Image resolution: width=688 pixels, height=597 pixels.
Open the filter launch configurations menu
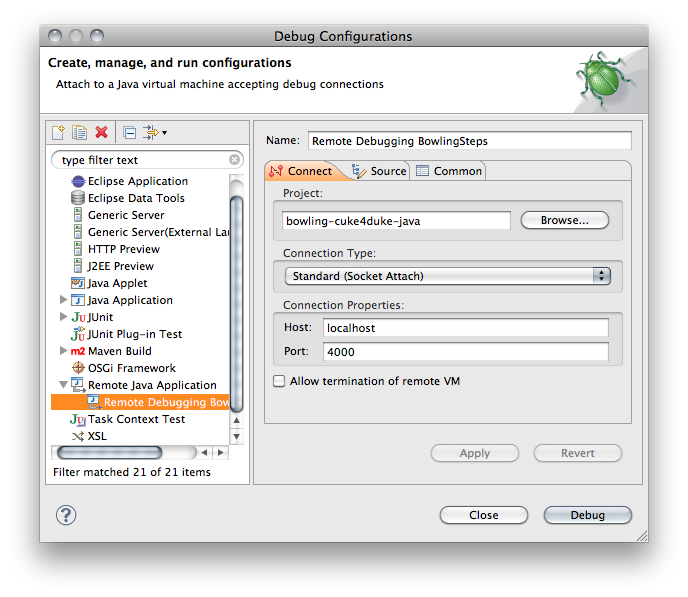coord(154,132)
